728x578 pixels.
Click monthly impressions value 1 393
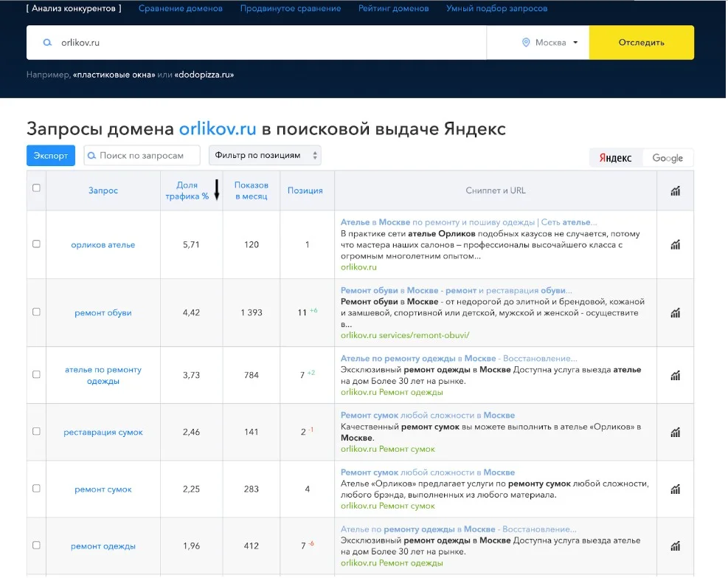pyautogui.click(x=252, y=313)
